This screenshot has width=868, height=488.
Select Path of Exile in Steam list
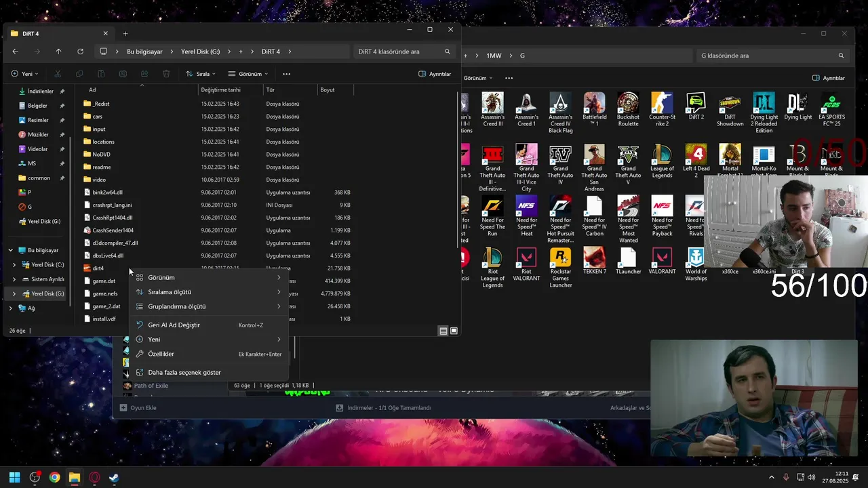coord(151,386)
